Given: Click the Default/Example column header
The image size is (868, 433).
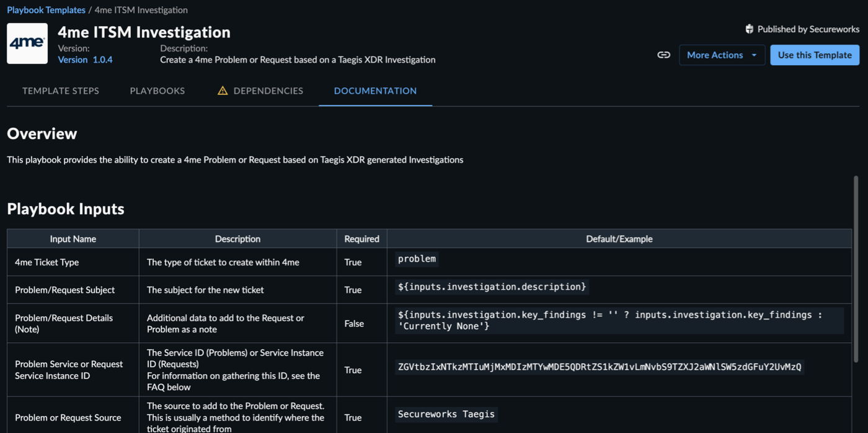Looking at the screenshot, I should 619,239.
